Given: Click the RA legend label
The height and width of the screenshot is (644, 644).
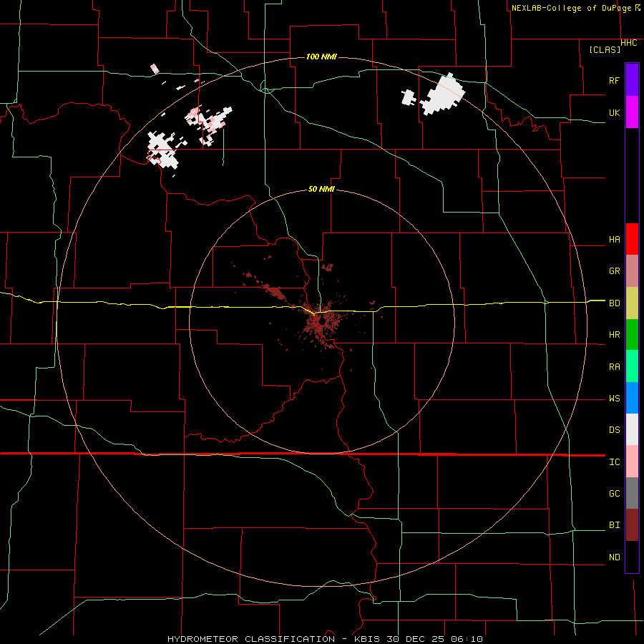Looking at the screenshot, I should 614,366.
